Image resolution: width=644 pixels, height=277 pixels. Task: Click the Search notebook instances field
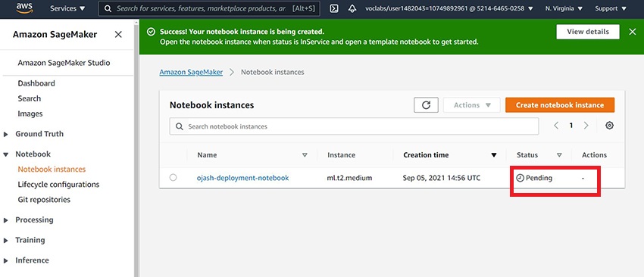(x=354, y=126)
